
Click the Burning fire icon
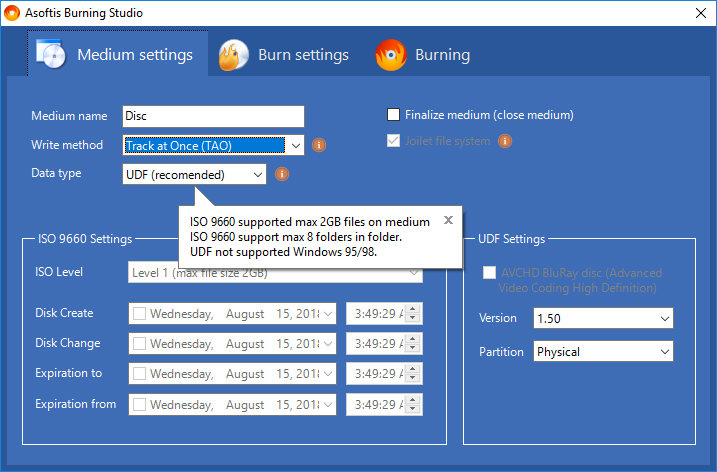(x=391, y=55)
